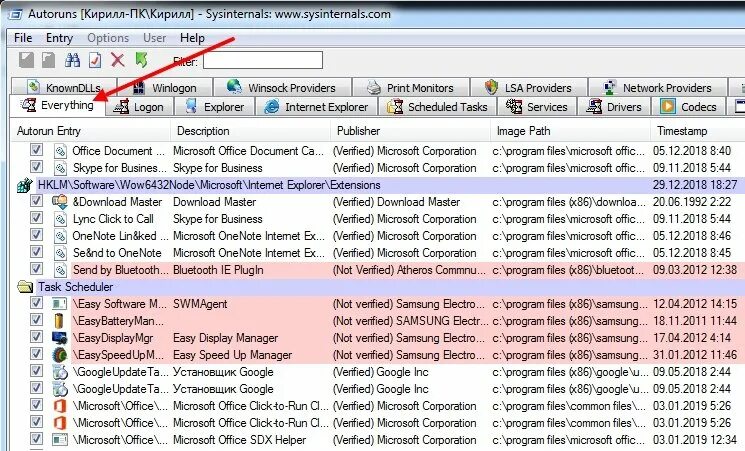Image resolution: width=745 pixels, height=451 pixels.
Task: Sort by the Image Path column header
Action: coord(570,131)
